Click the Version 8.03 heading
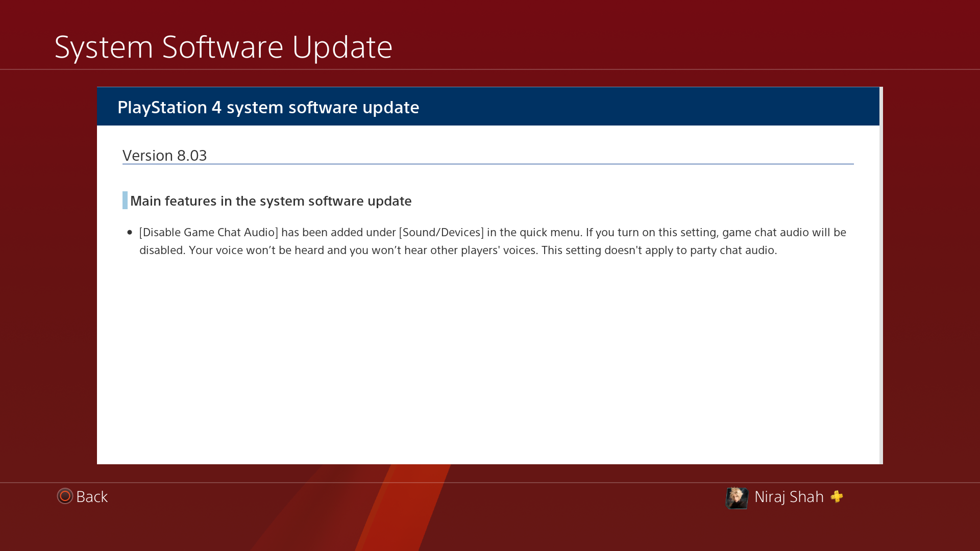 tap(164, 155)
